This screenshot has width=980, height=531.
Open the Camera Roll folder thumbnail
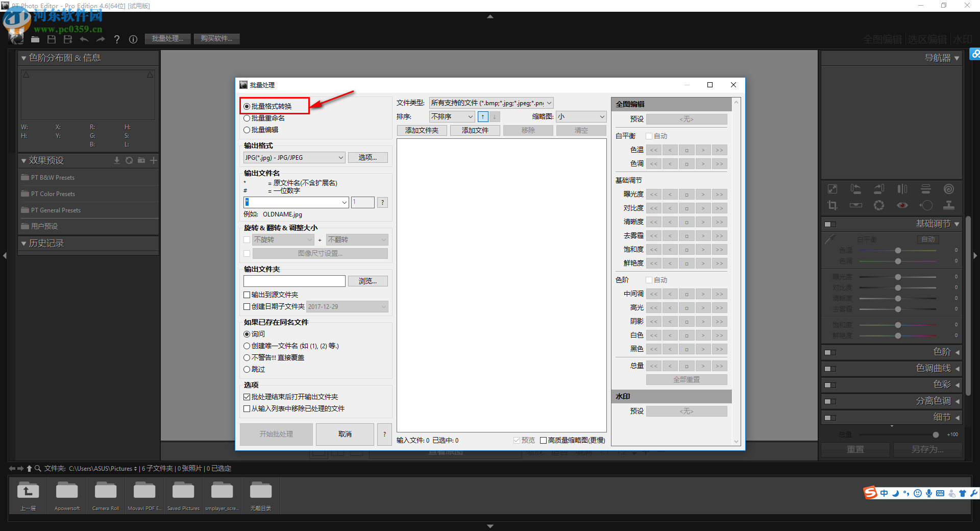pyautogui.click(x=105, y=492)
